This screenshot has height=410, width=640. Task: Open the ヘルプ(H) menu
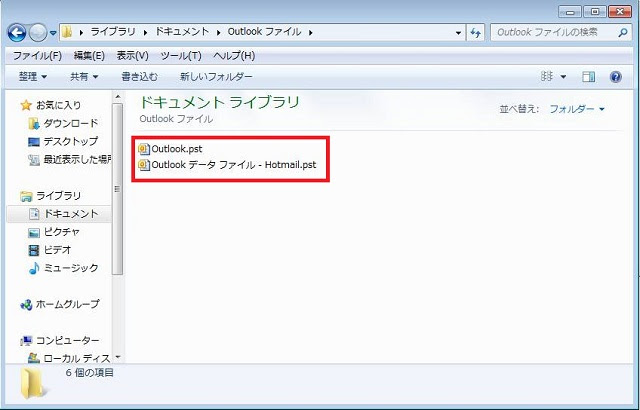click(234, 55)
